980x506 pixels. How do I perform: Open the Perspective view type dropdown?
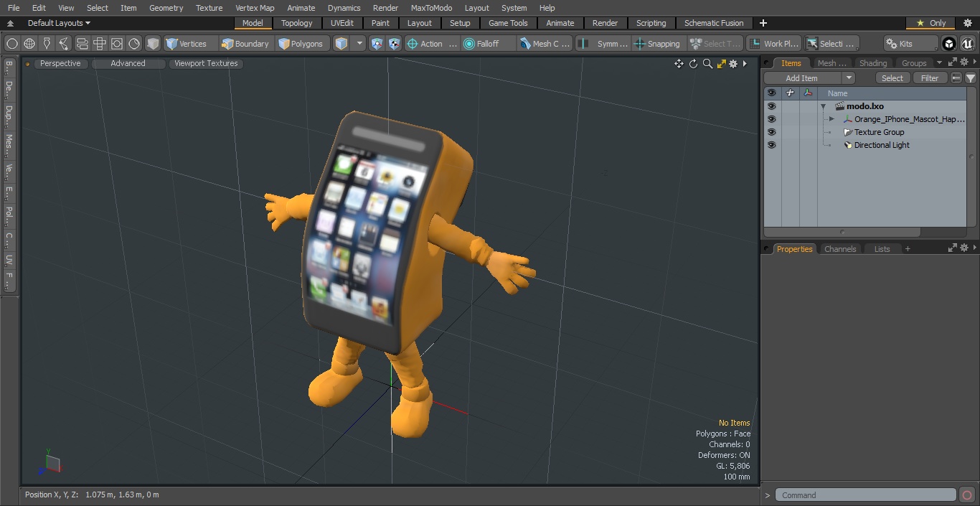[x=60, y=63]
